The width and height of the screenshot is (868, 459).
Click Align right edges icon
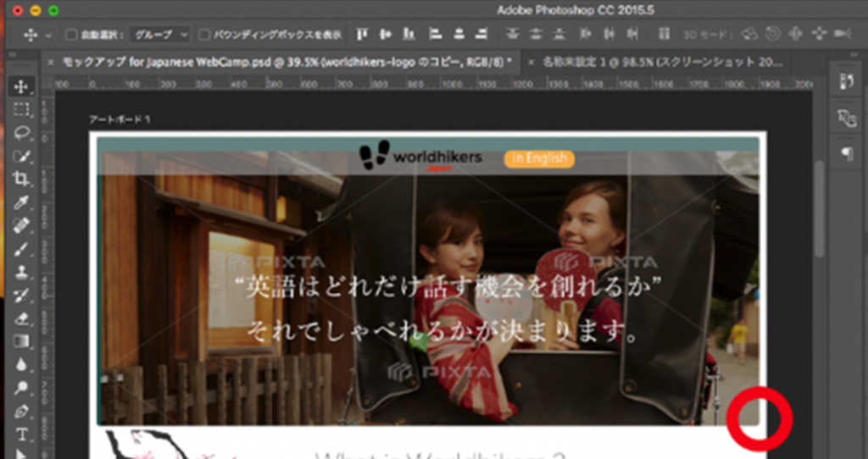(x=482, y=34)
